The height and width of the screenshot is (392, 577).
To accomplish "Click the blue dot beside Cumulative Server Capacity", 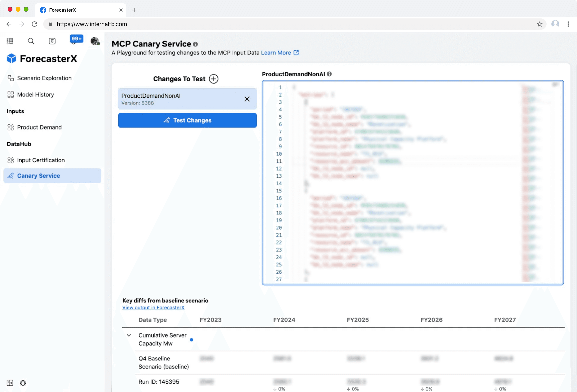I will [x=191, y=340].
